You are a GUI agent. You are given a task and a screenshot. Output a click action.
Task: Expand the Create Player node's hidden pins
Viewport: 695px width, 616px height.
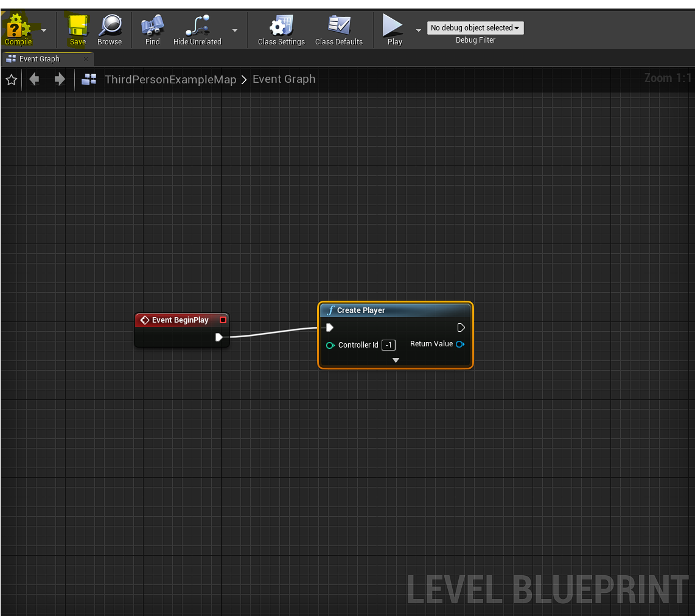tap(396, 360)
